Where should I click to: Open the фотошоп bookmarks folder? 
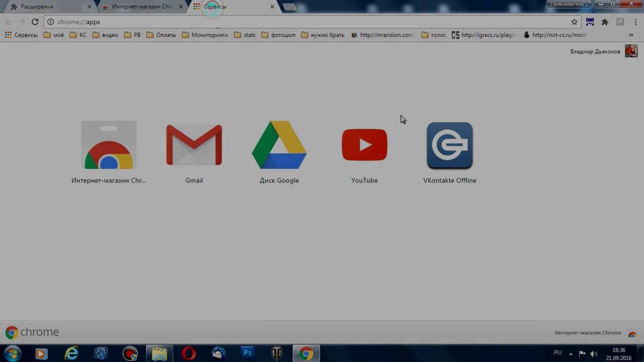tap(278, 35)
